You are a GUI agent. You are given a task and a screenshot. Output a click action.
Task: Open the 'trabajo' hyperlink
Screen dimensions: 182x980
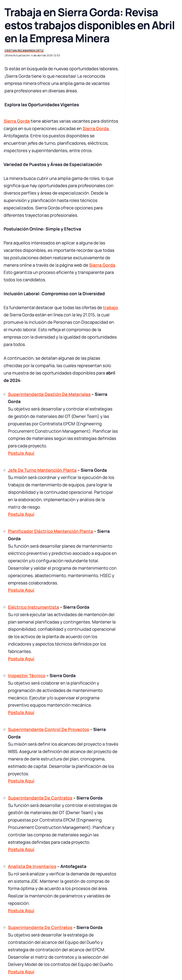pyautogui.click(x=111, y=307)
